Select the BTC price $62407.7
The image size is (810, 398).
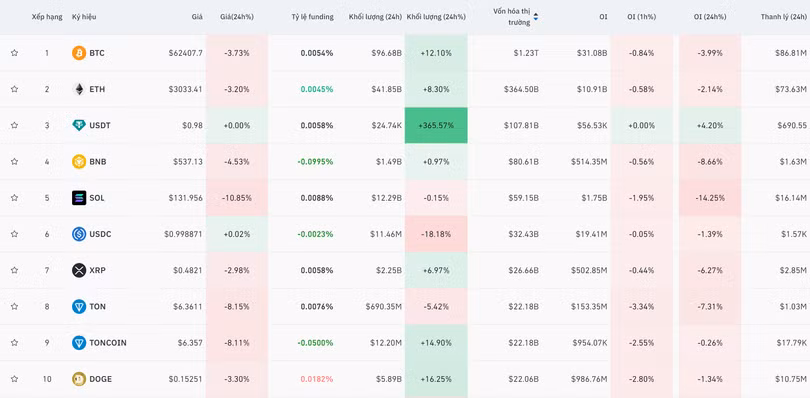point(185,53)
